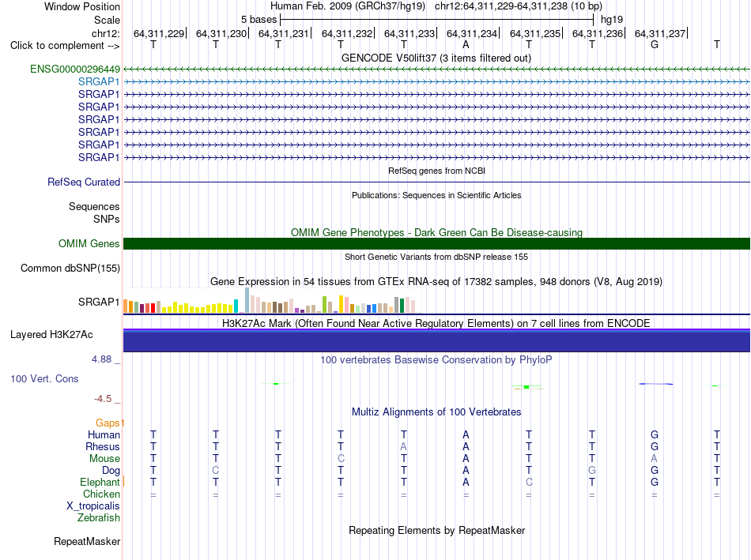751x560 pixels.
Task: Click the ENSG00000296449 green arrow line
Action: 437,70
